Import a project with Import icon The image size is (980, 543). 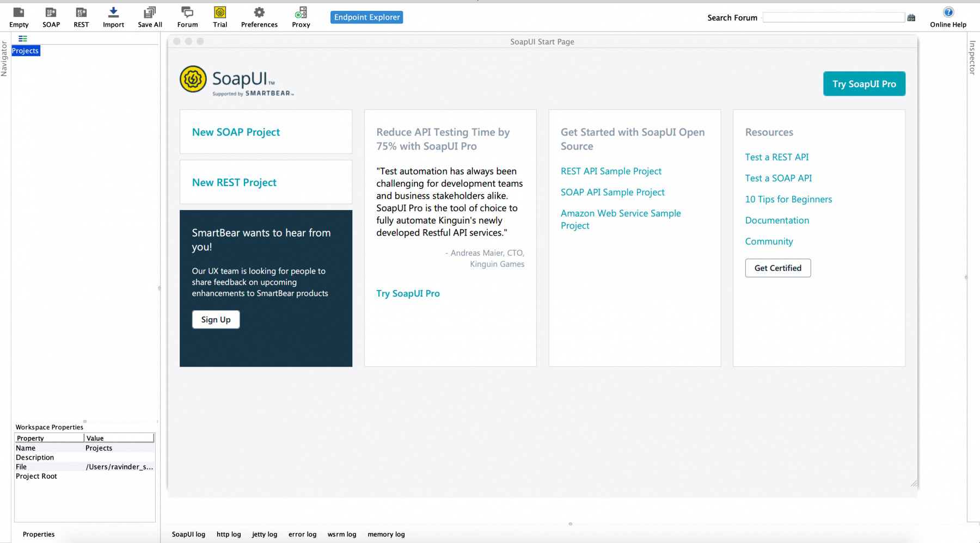click(x=113, y=17)
